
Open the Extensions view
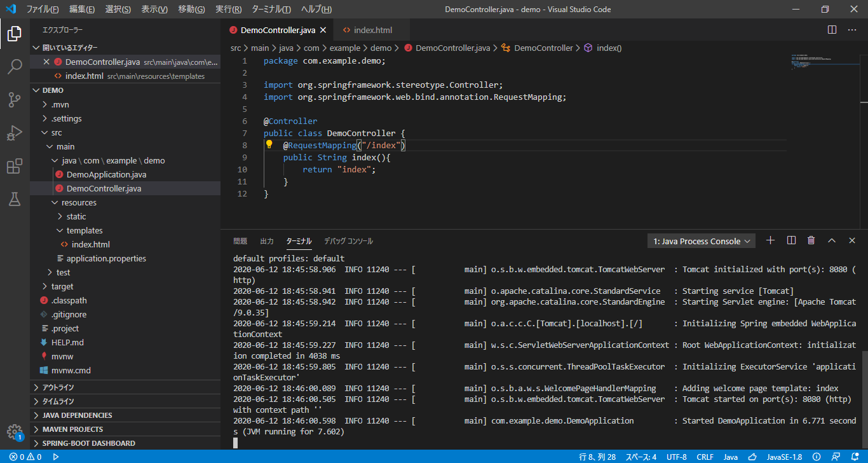pyautogui.click(x=15, y=167)
